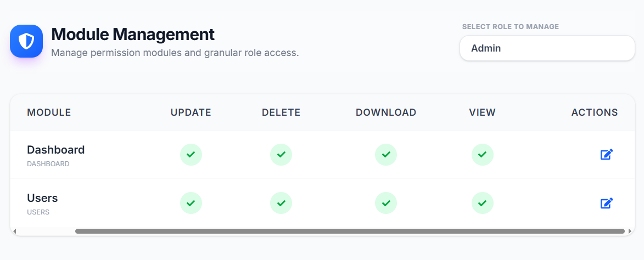Toggle Dashboard download permission checkmark
The height and width of the screenshot is (260, 644).
click(386, 155)
